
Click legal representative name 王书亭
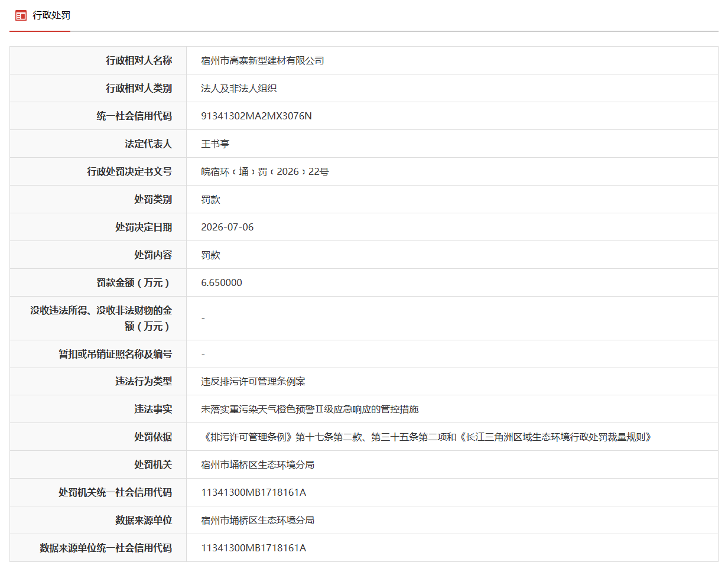coord(215,144)
